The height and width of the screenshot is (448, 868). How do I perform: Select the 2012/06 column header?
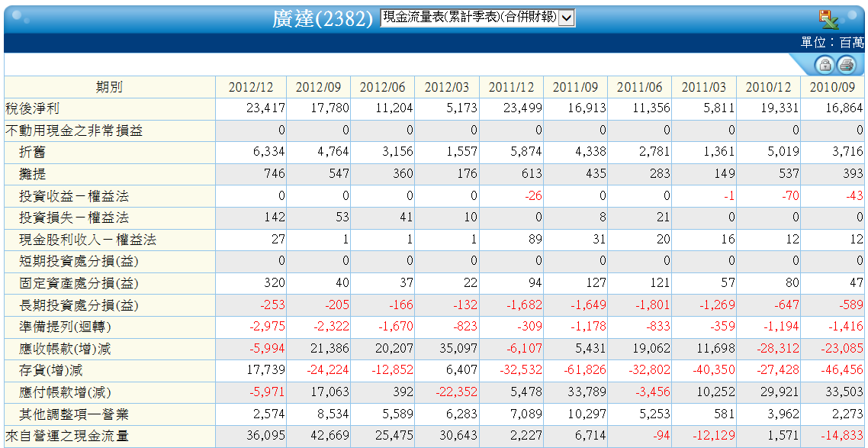pos(381,87)
